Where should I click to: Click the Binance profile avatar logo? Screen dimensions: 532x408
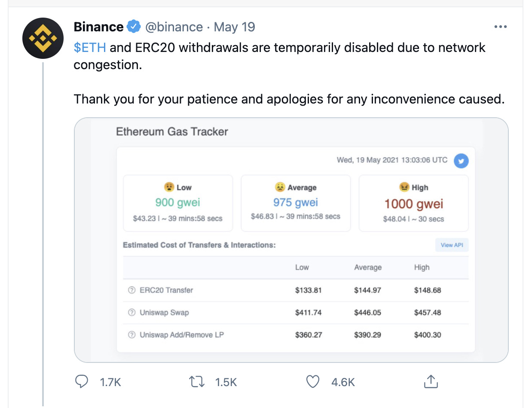tap(43, 38)
